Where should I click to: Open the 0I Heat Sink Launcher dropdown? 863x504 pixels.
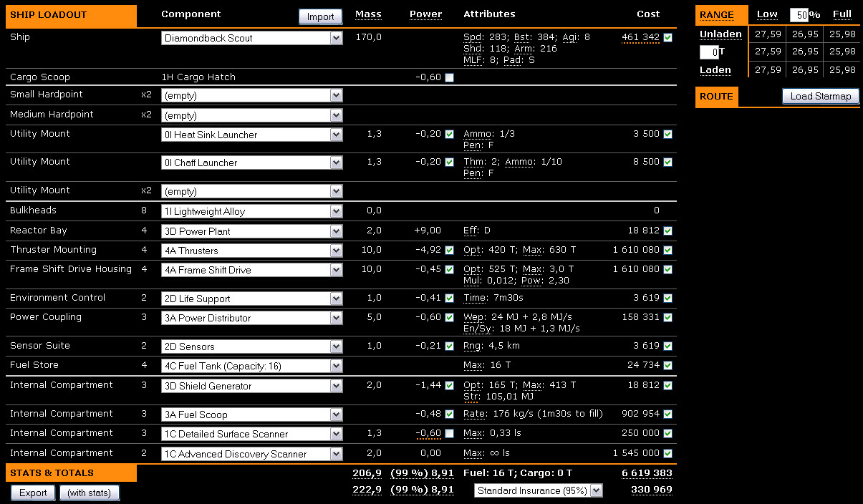pos(251,135)
